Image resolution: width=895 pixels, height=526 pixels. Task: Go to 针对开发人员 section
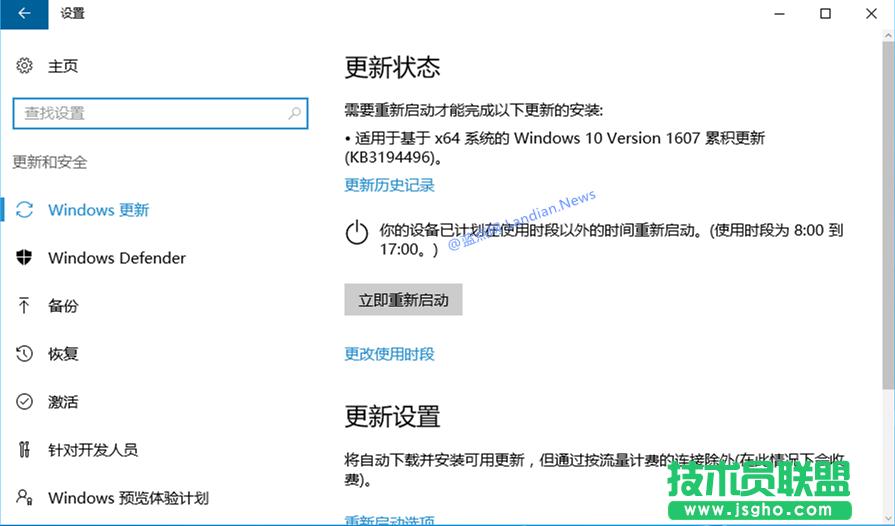93,450
